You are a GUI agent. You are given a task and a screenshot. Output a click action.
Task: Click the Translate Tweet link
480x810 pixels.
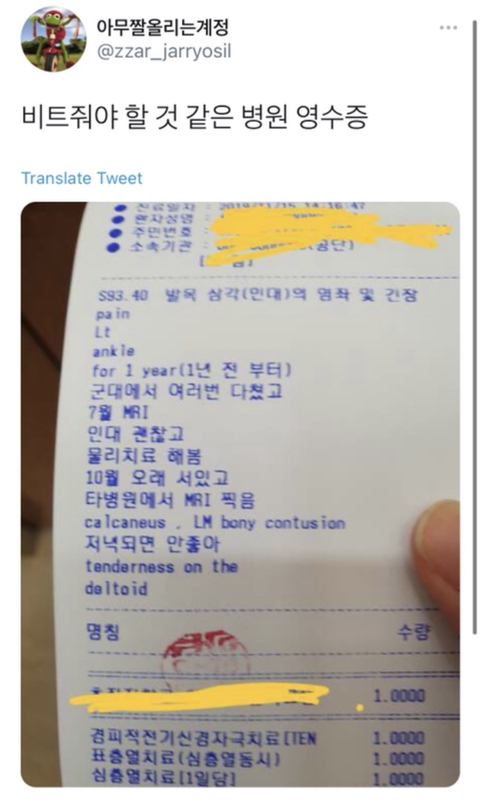[82, 178]
